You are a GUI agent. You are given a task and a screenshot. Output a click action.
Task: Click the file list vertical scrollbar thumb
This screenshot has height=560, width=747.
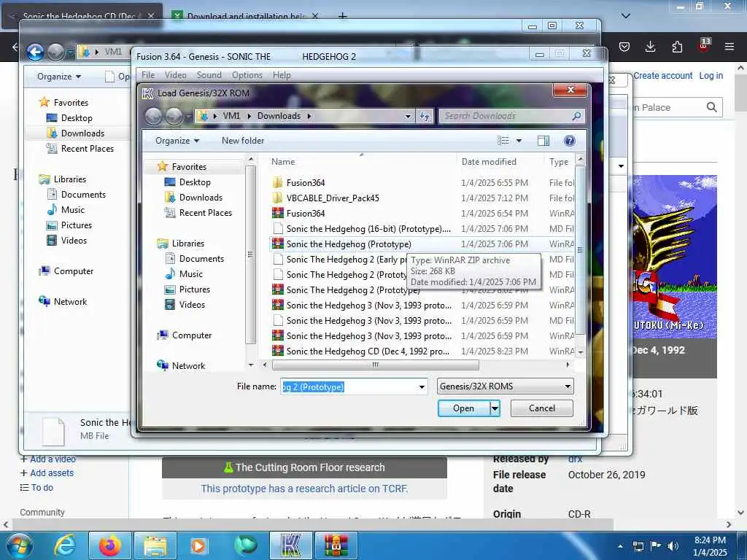(x=580, y=250)
